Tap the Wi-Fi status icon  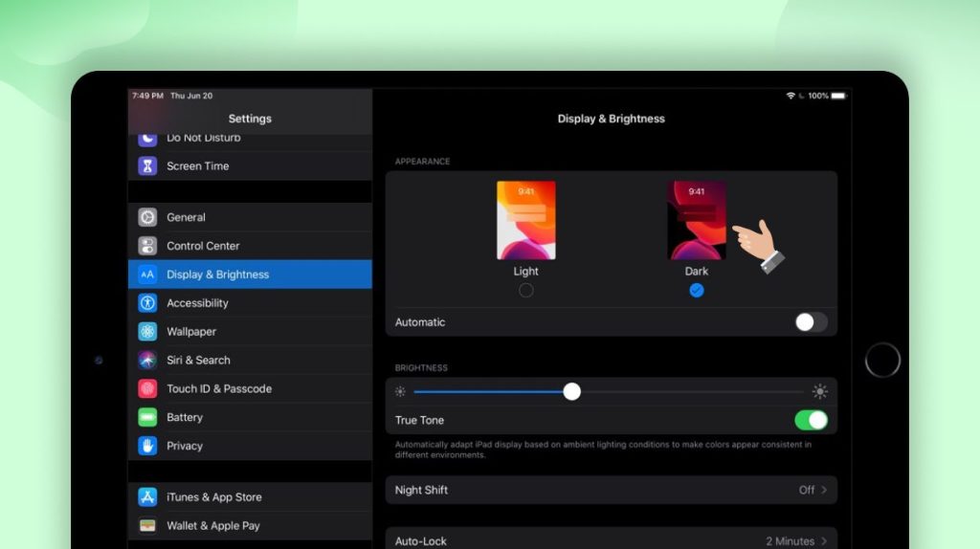coord(791,96)
